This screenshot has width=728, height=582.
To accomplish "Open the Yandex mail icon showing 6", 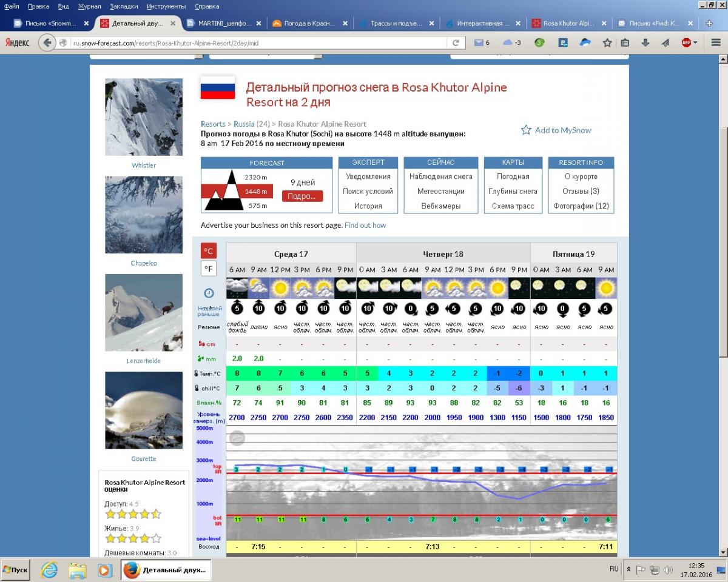I will 482,43.
